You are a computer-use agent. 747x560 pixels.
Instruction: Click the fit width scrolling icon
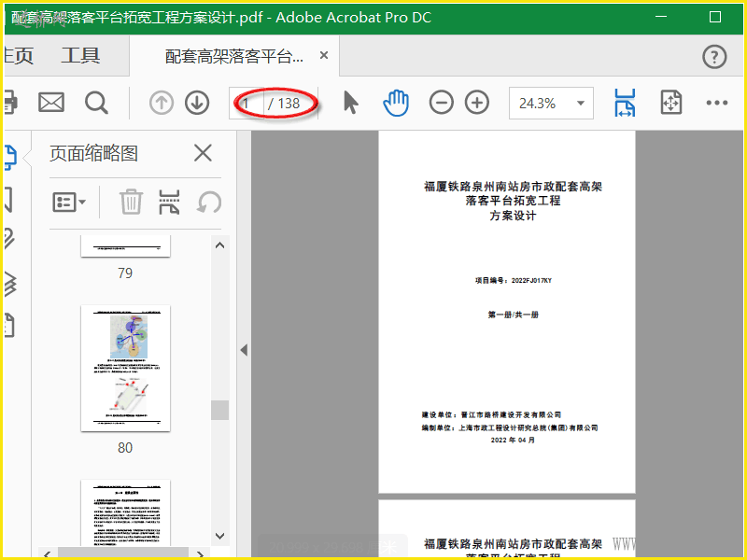(x=625, y=103)
